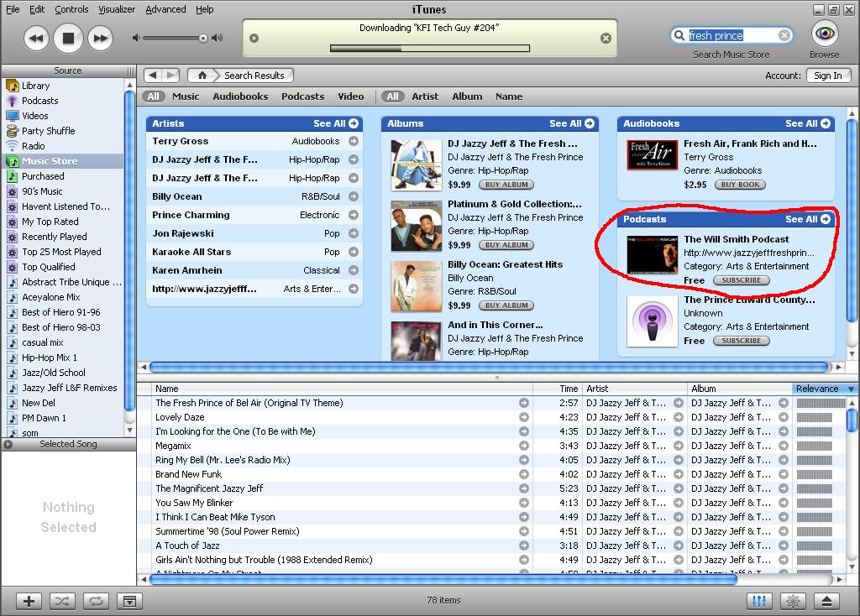This screenshot has width=860, height=616.
Task: Open the File menu
Action: coord(13,9)
